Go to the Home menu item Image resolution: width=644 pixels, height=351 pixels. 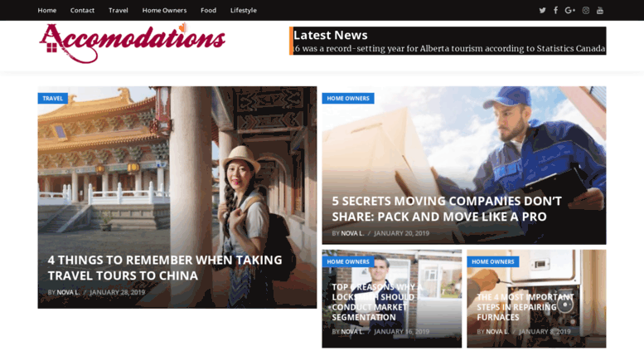(x=46, y=10)
